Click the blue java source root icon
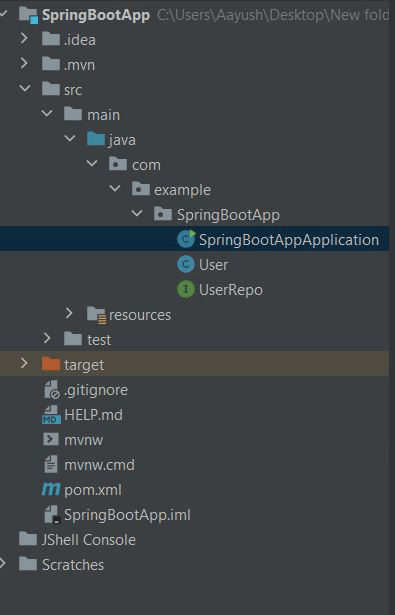Screen dimensions: 395x615 (x=96, y=139)
